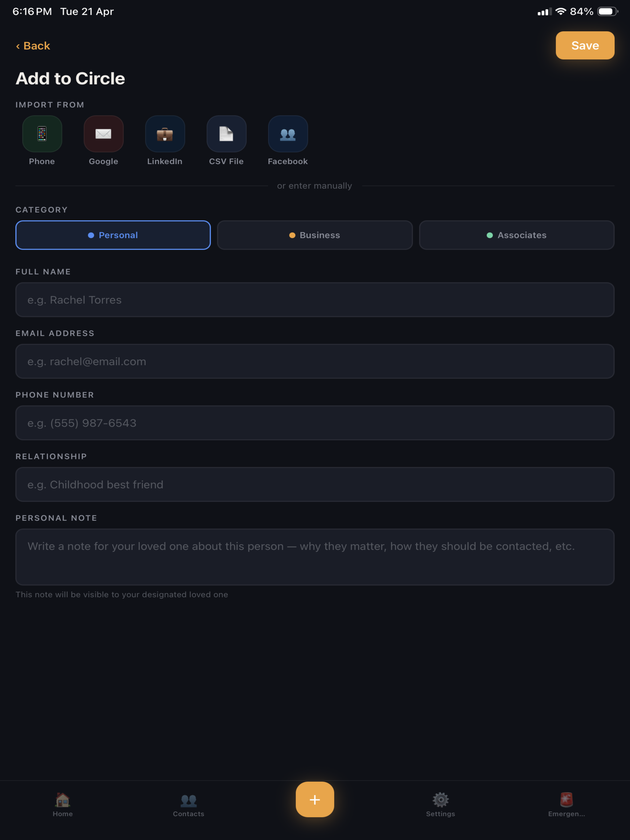
Task: Tap the 'CATEGORY' section label
Action: [42, 210]
